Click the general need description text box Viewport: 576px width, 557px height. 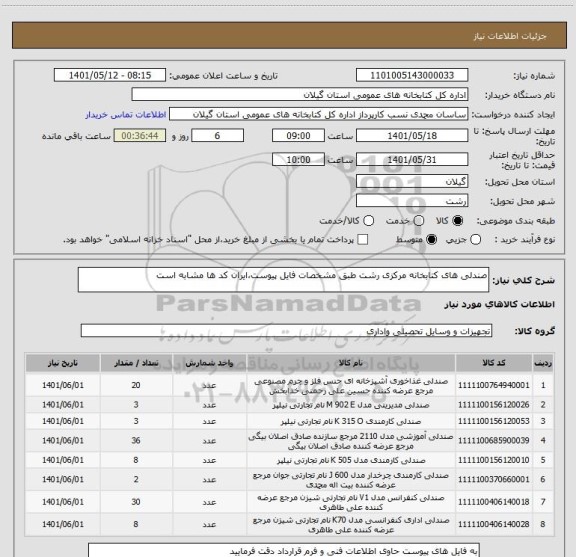coord(283,280)
